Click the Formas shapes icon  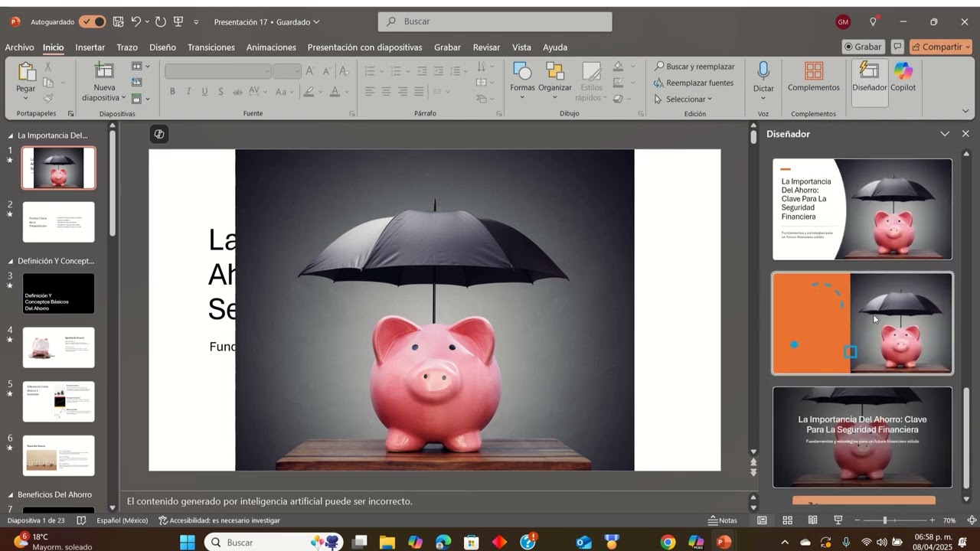point(522,71)
